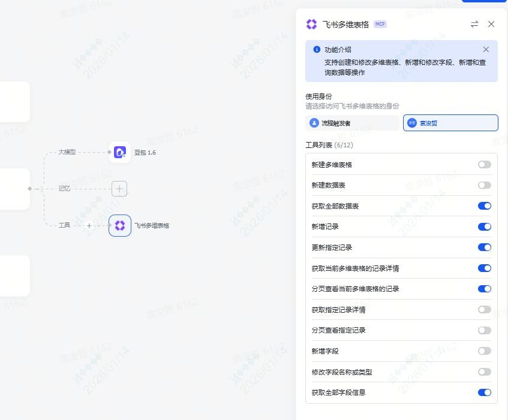
Task: Click the 工具列表 (6/12) heading
Action: click(x=329, y=145)
